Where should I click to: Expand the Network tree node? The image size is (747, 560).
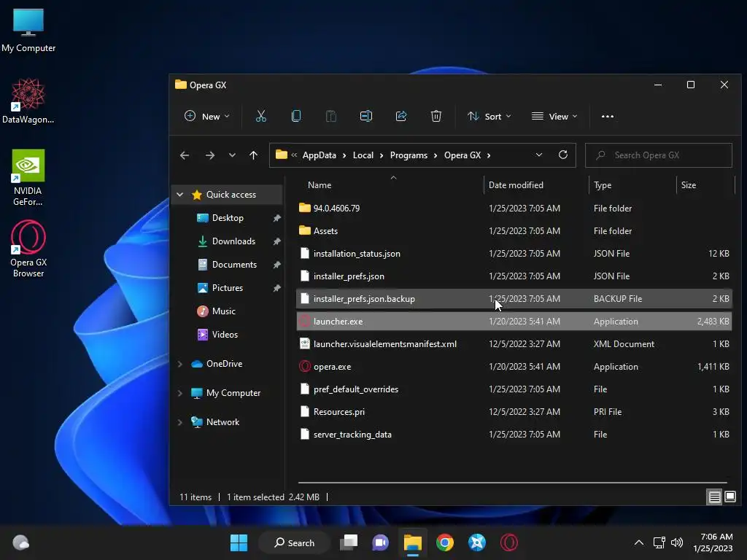pos(180,422)
